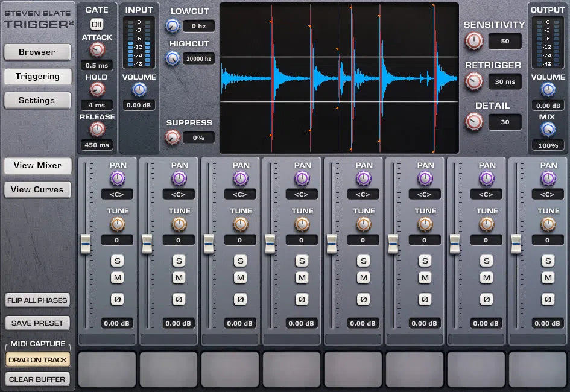
Task: Open the Browser tab
Action: 37,52
